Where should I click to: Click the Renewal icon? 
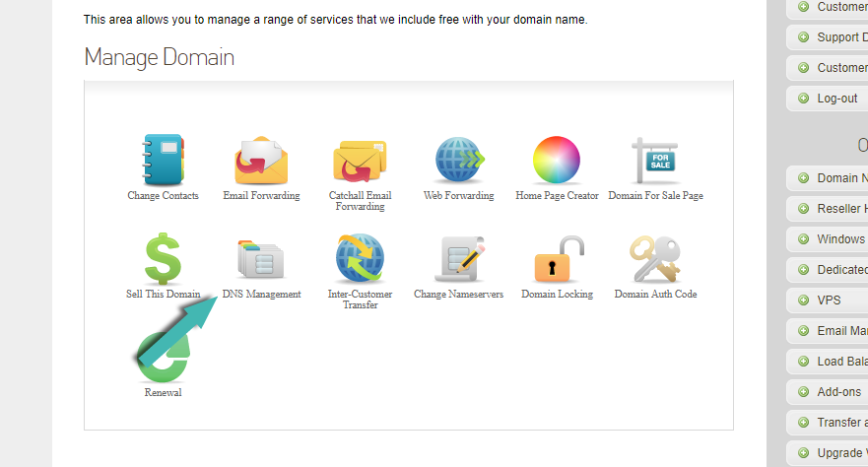pyautogui.click(x=163, y=357)
